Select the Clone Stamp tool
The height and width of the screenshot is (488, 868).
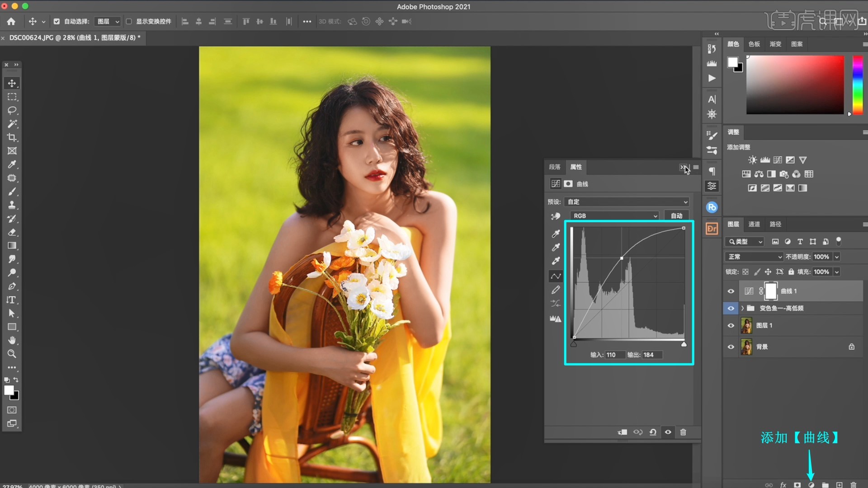pos(12,205)
